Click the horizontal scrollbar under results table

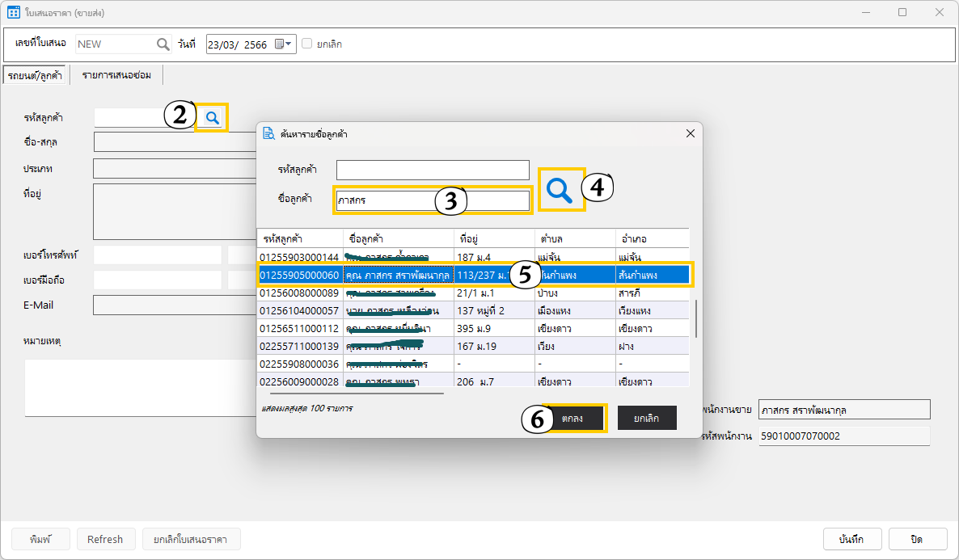coord(356,394)
